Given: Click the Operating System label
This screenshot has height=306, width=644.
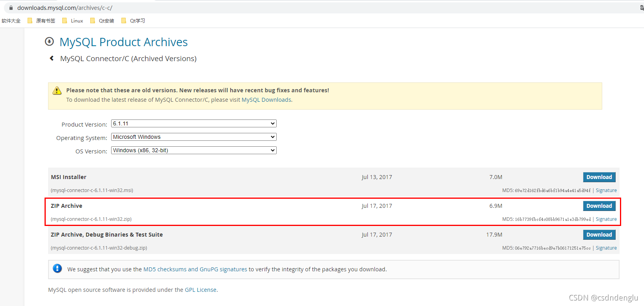Looking at the screenshot, I should 82,138.
